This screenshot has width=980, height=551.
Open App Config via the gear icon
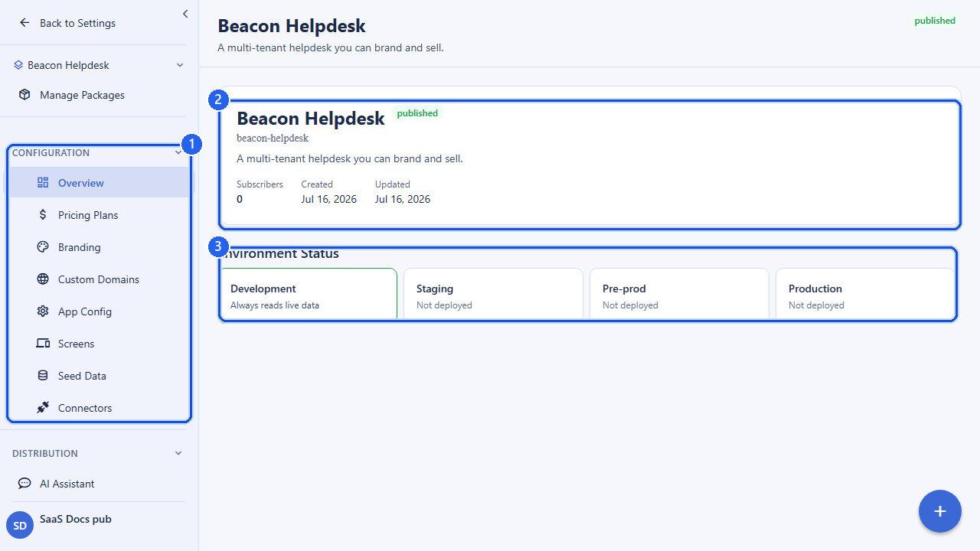pos(43,311)
